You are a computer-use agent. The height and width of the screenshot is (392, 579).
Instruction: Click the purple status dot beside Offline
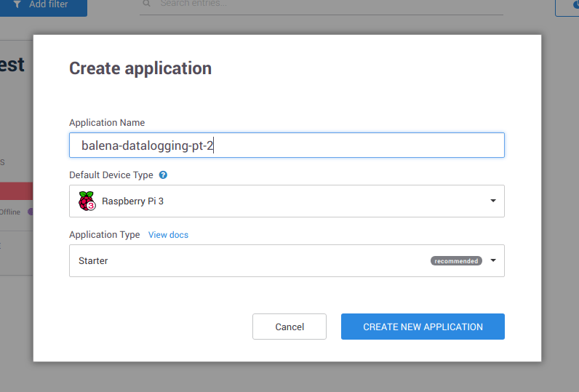coord(30,212)
